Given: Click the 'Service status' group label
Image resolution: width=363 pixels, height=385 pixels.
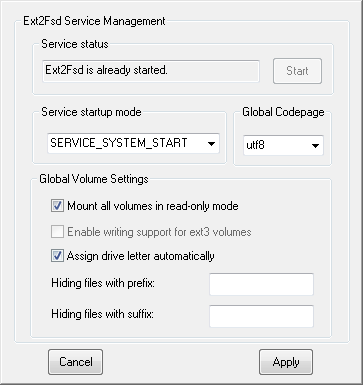Looking at the screenshot, I should coord(75,44).
